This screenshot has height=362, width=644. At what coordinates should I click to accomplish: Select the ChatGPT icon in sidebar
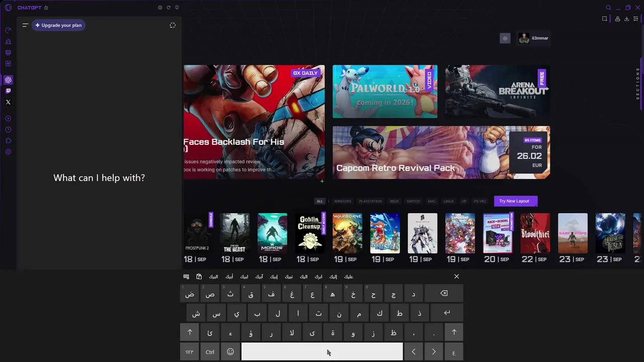(8, 80)
